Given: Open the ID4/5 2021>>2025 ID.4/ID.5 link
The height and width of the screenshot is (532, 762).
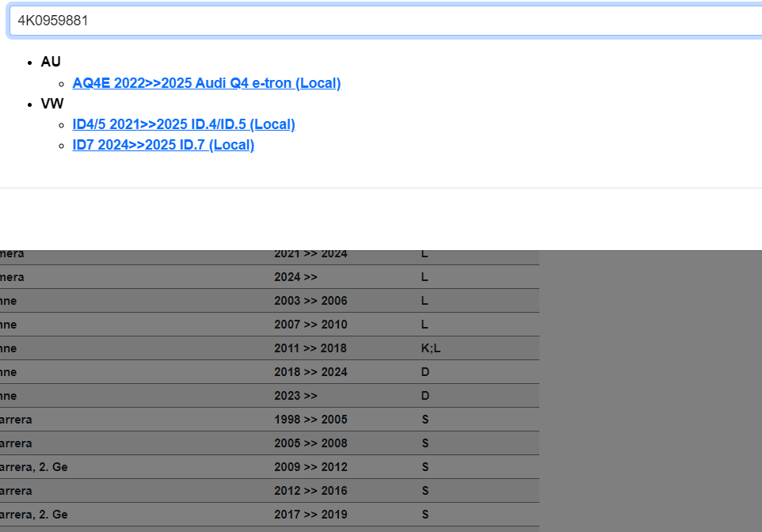Looking at the screenshot, I should pos(183,124).
